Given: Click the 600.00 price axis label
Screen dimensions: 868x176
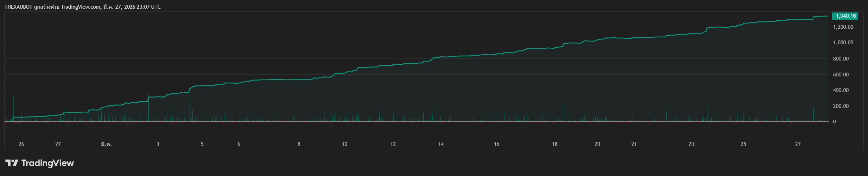Looking at the screenshot, I should pyautogui.click(x=841, y=75).
